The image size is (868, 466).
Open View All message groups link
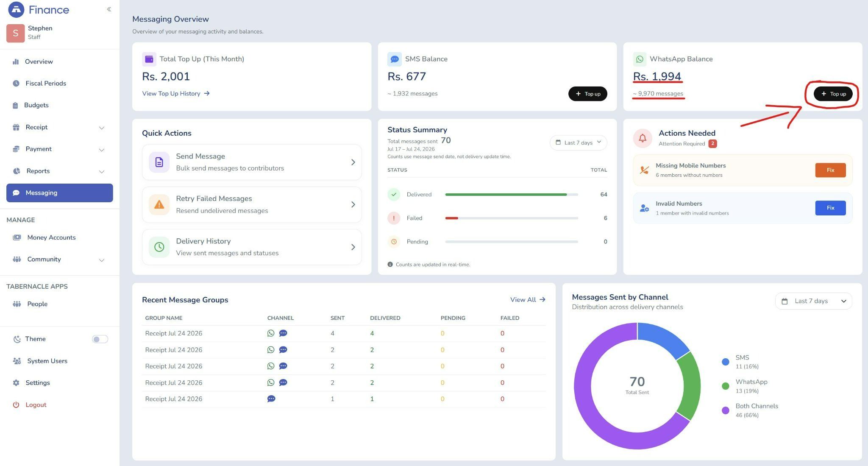tap(528, 300)
